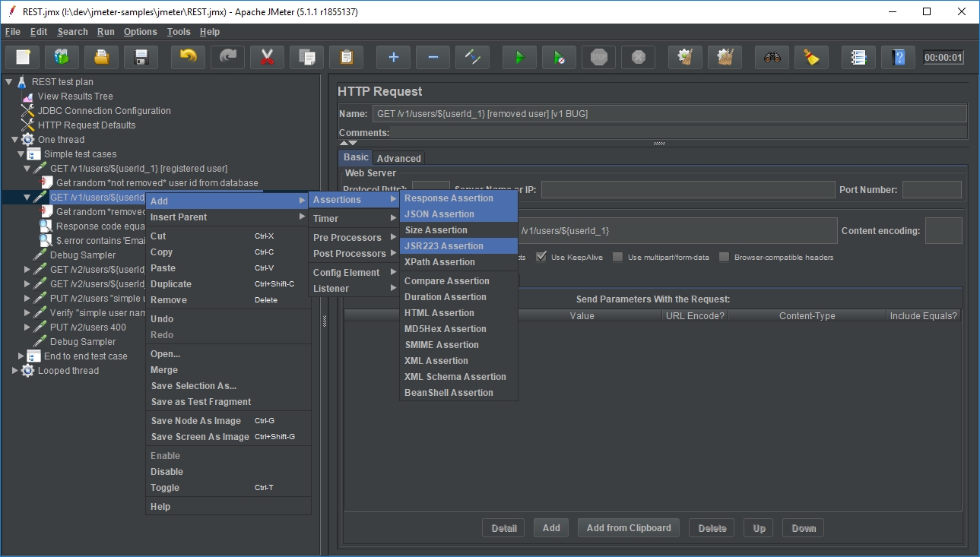Click the Add parameter button

point(551,528)
